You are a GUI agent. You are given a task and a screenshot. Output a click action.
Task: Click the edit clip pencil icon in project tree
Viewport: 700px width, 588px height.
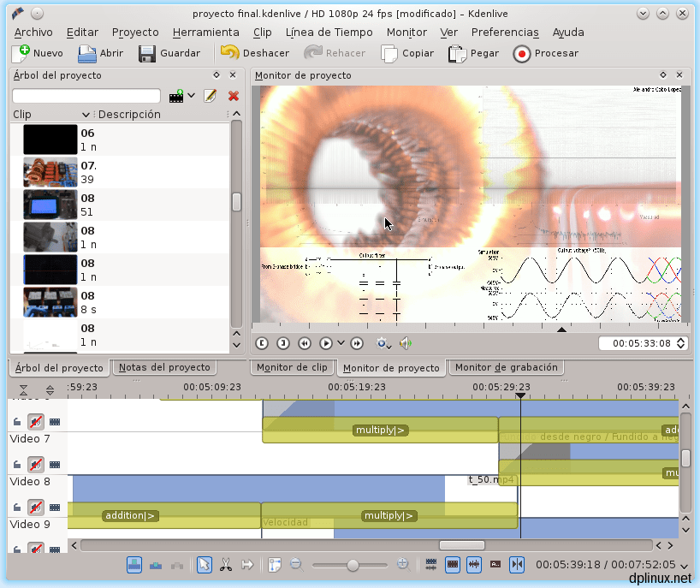pos(209,95)
